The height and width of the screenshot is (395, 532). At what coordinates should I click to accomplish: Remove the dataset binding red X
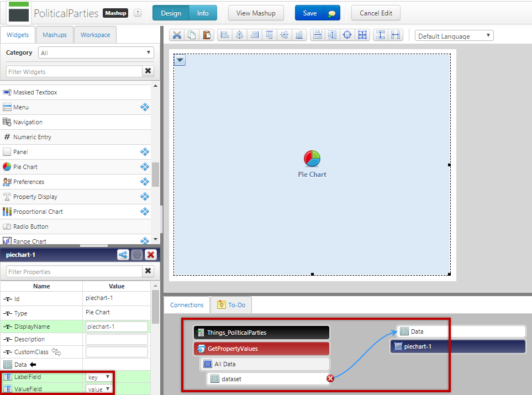[x=330, y=378]
